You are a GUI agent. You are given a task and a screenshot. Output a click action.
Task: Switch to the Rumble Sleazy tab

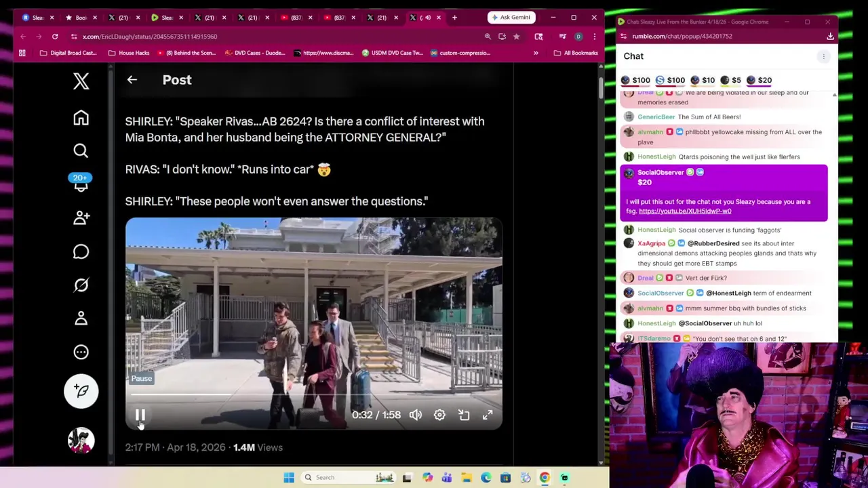tap(166, 17)
